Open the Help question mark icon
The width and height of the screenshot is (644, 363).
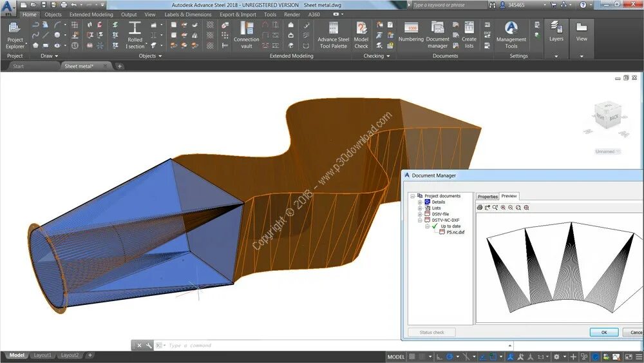583,5
